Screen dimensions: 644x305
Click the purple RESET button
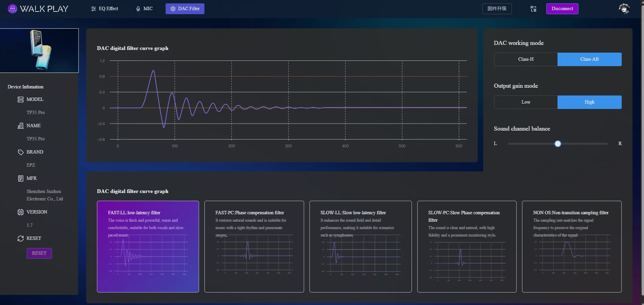click(39, 253)
